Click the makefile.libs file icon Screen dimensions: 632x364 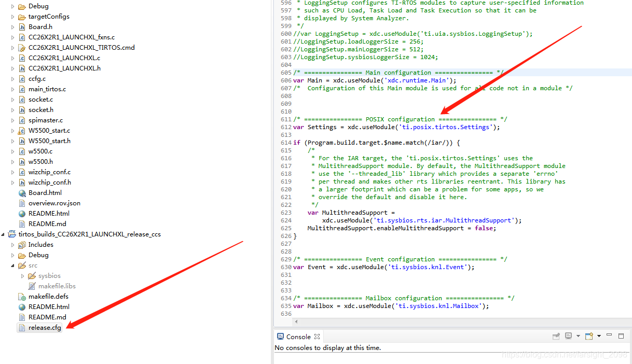(x=32, y=286)
